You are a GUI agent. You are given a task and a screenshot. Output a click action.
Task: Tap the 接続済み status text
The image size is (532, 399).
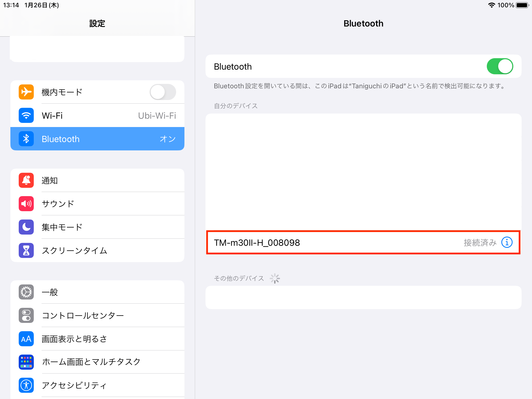coord(480,243)
